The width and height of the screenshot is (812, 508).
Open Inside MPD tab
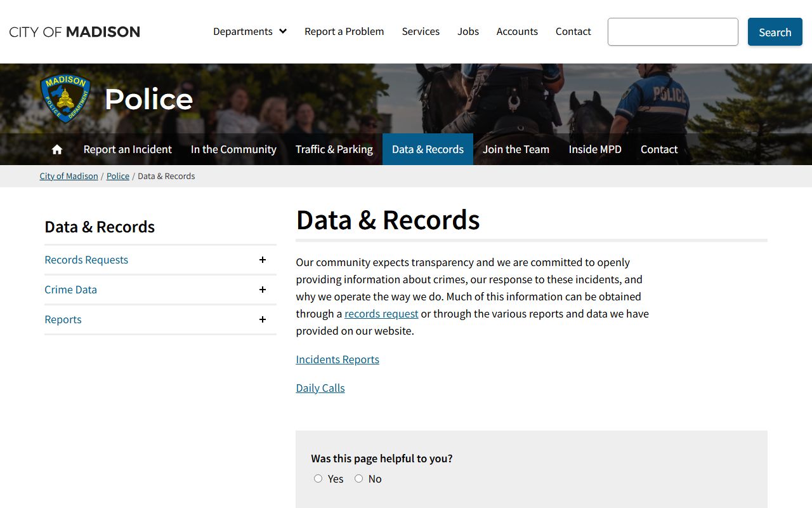coord(595,149)
